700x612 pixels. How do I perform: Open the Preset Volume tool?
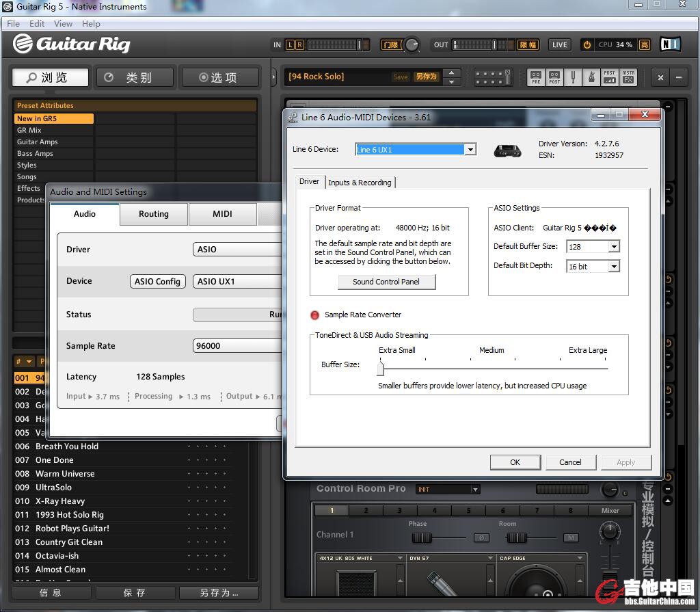tap(609, 77)
